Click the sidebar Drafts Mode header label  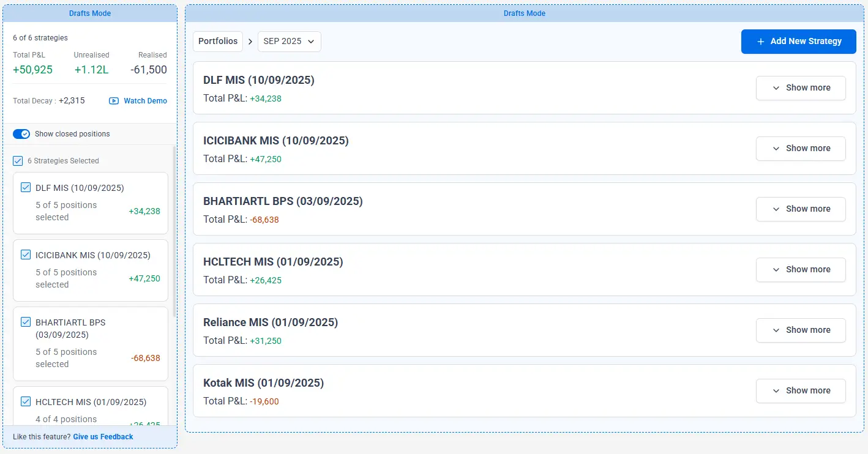[x=90, y=13]
